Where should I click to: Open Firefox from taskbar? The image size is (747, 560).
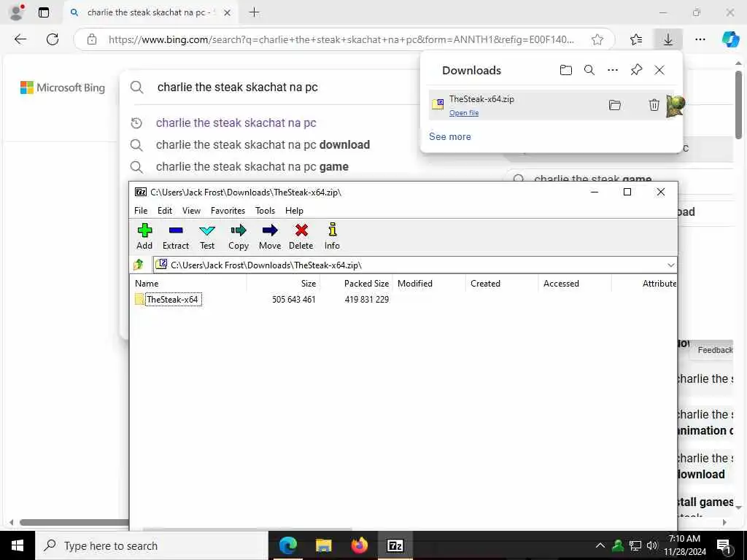(359, 545)
